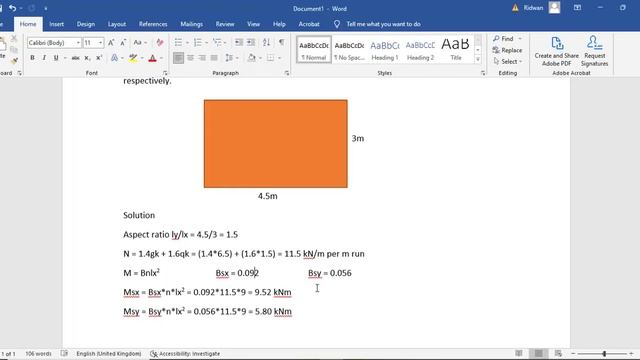Toggle Subscript formatting
Viewport: 640px width, 360px height.
(87, 58)
